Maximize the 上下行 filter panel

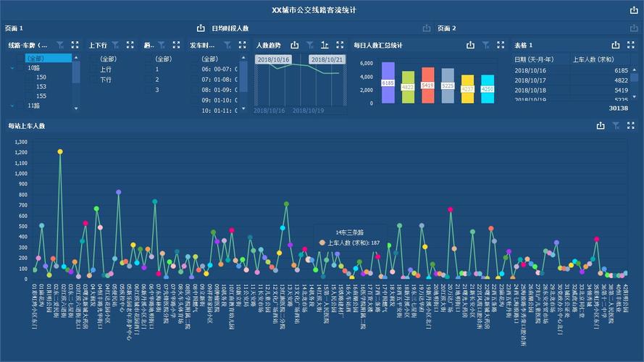tap(130, 45)
